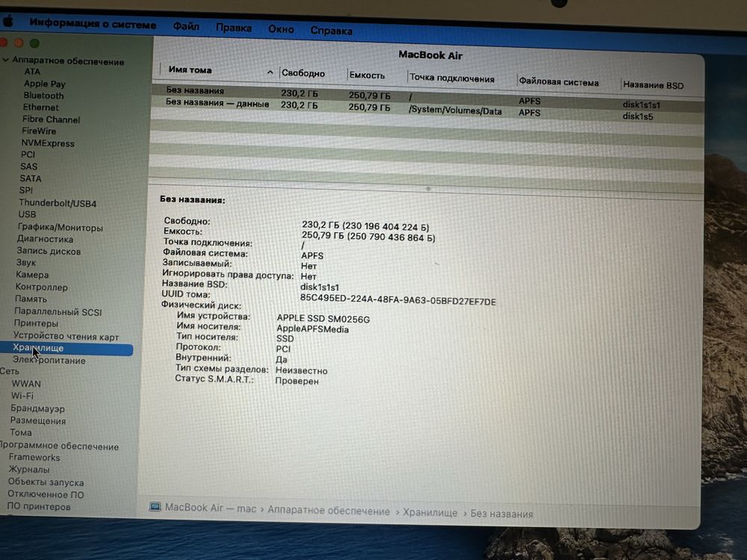This screenshot has width=747, height=560.
Task: Select Графика/Мониторы in sidebar
Action: 60,227
